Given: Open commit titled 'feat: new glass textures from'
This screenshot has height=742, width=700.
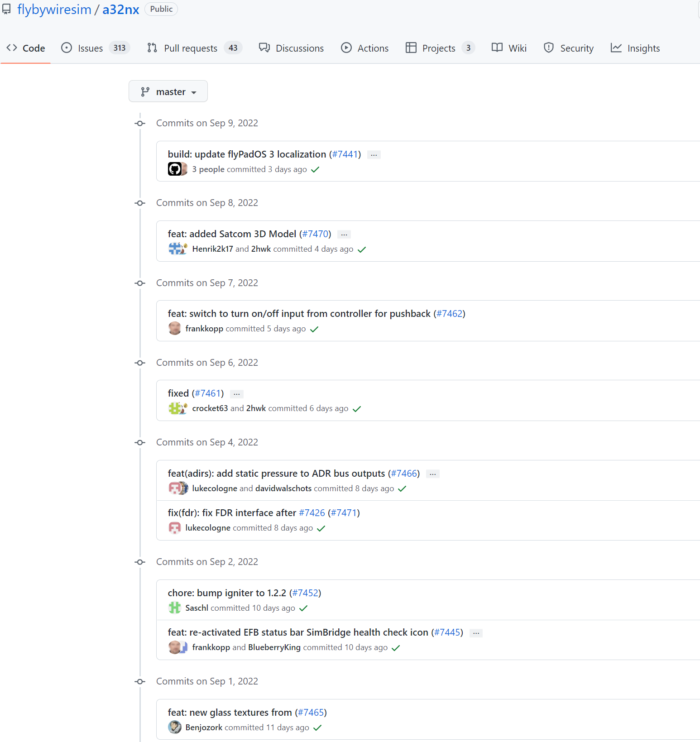Looking at the screenshot, I should point(230,713).
